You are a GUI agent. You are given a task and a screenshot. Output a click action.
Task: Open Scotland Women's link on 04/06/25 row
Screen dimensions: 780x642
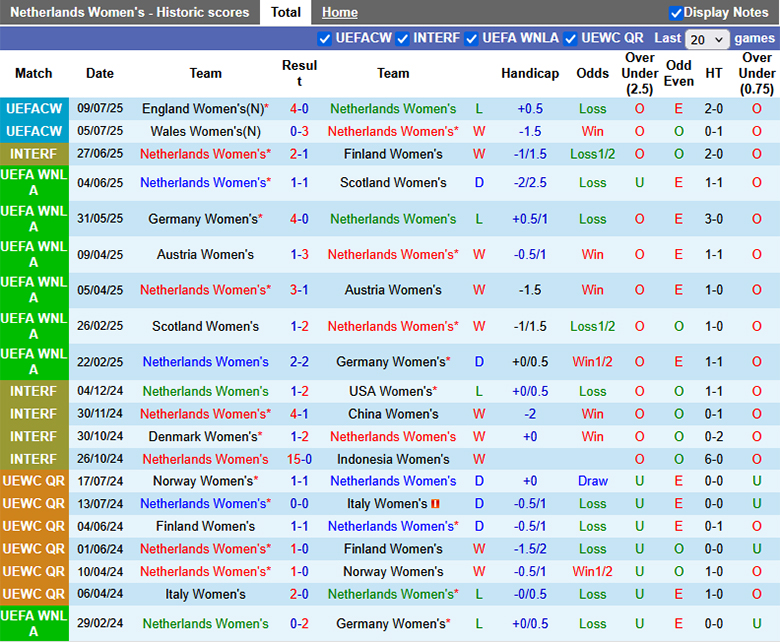click(x=393, y=183)
